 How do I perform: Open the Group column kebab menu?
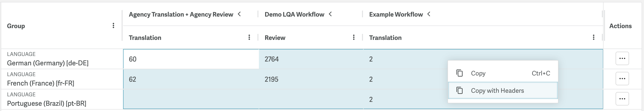113,25
